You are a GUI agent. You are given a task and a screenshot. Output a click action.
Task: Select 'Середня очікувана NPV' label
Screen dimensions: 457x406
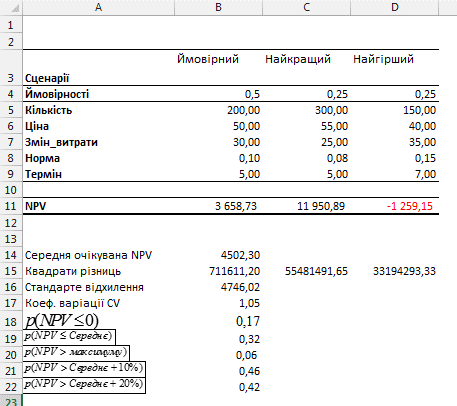88,255
